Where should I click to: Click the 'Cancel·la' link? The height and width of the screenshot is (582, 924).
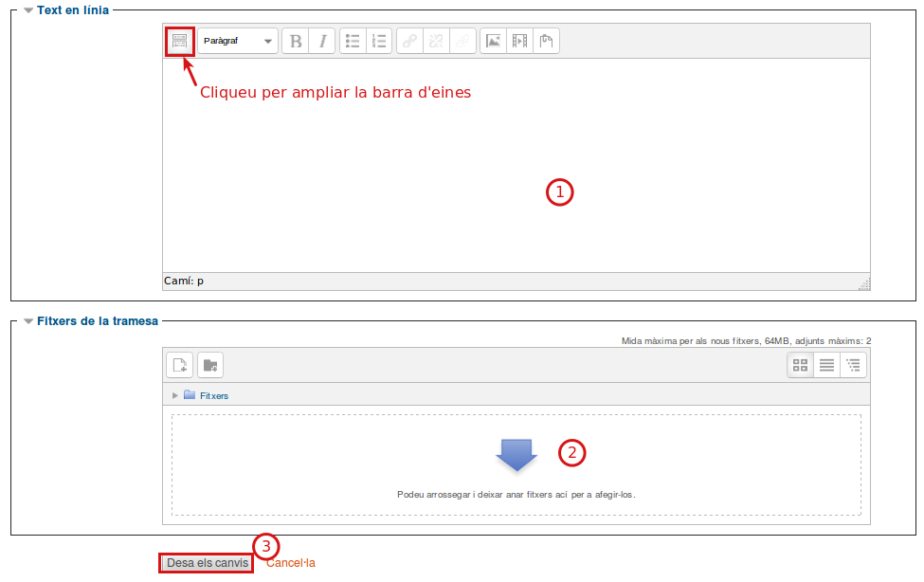(x=291, y=563)
